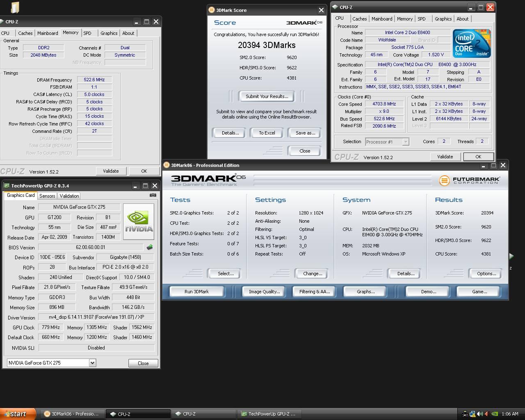Click OK in the right CPU-Z window
Viewport: 525px width, 420px height.
(478, 157)
